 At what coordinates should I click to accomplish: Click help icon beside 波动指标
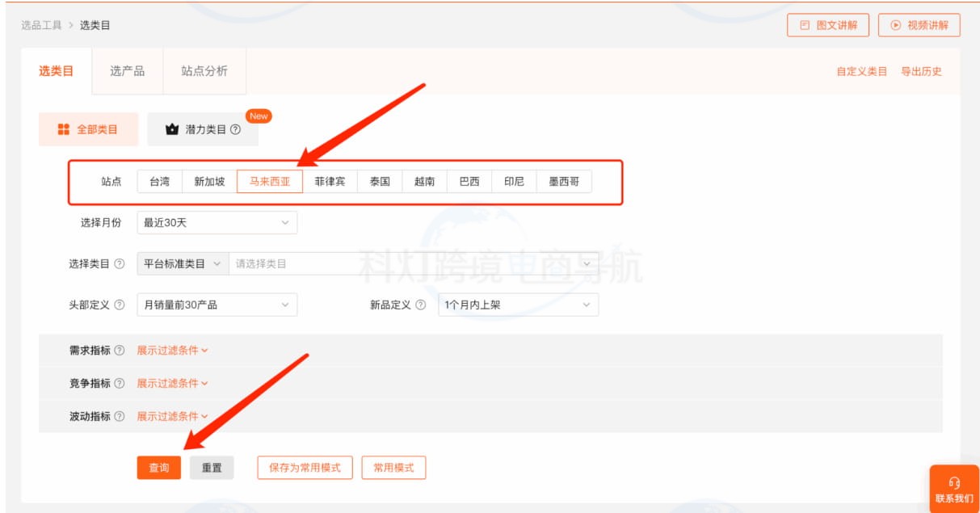click(120, 416)
